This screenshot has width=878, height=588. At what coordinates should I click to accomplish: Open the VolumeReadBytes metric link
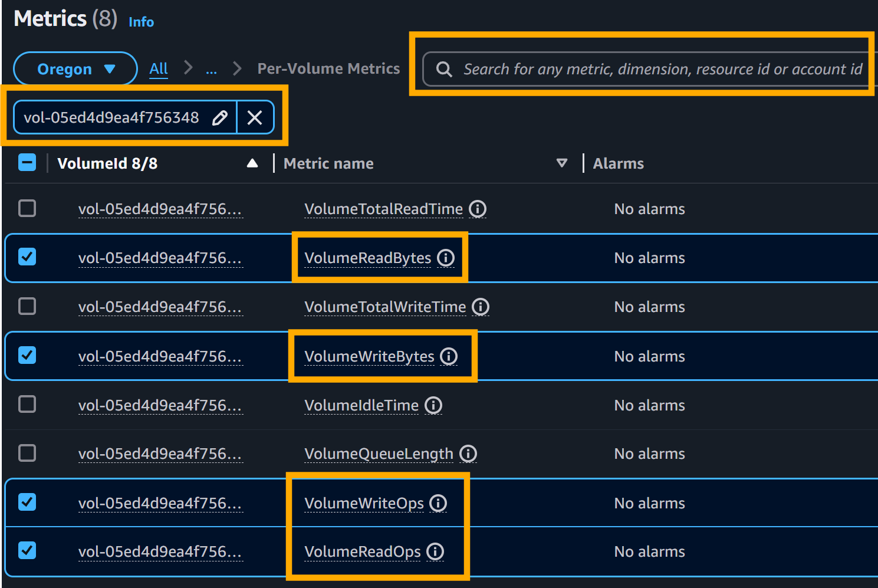[368, 258]
